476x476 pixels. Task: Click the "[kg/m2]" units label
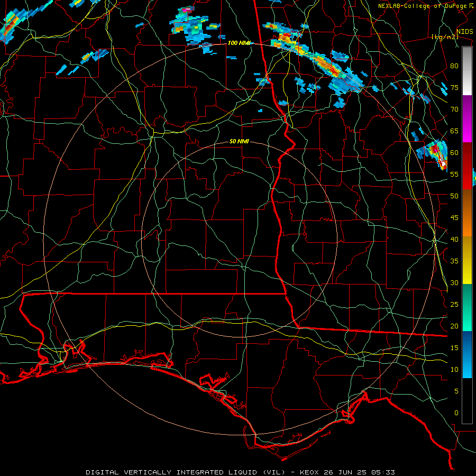[x=445, y=37]
